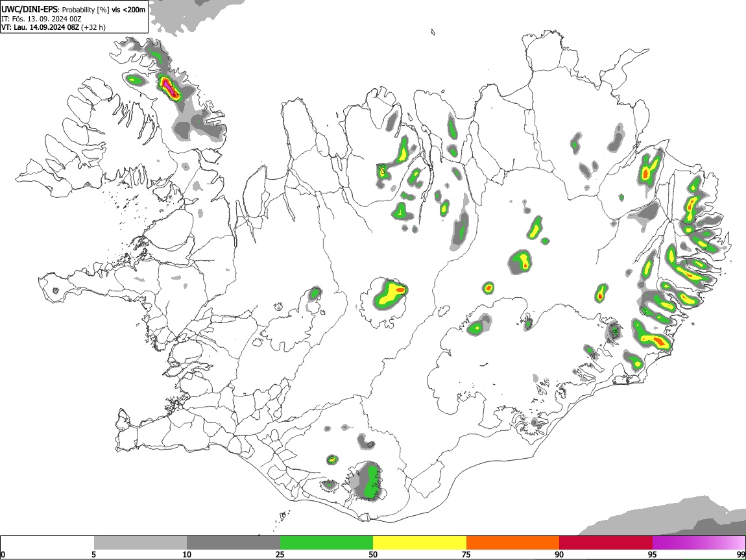Click the yellow 50-75% legend swatch
The height and width of the screenshot is (560, 746).
coord(420,542)
